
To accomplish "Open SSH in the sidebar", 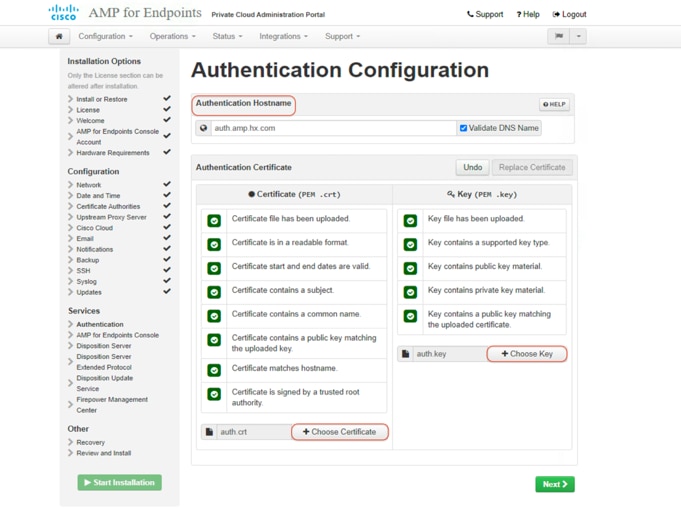I will (x=83, y=271).
